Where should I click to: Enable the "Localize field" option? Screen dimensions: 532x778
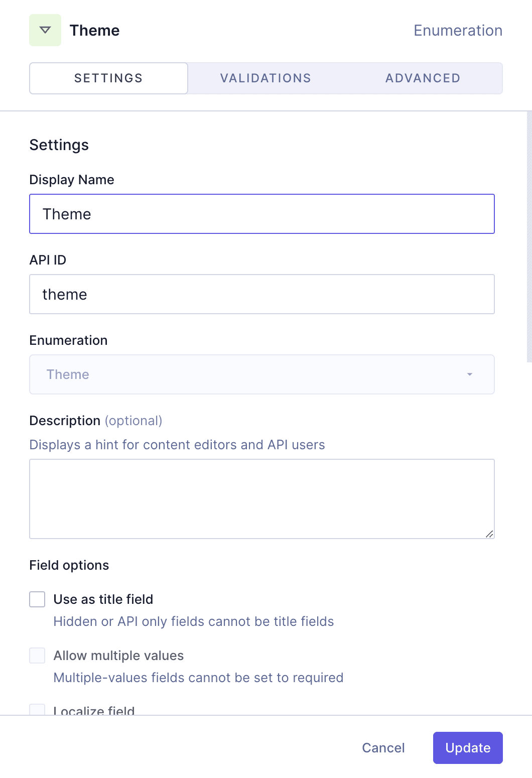tap(37, 709)
